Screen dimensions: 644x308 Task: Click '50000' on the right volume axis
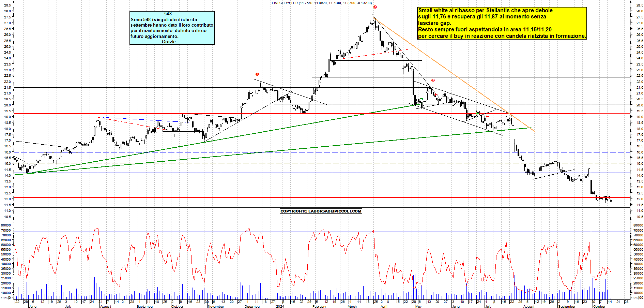pos(638,254)
